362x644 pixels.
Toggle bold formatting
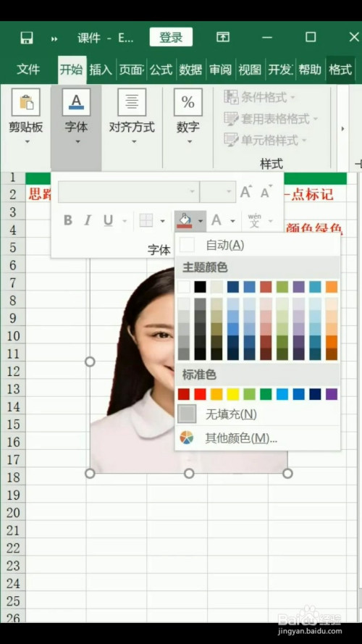68,220
